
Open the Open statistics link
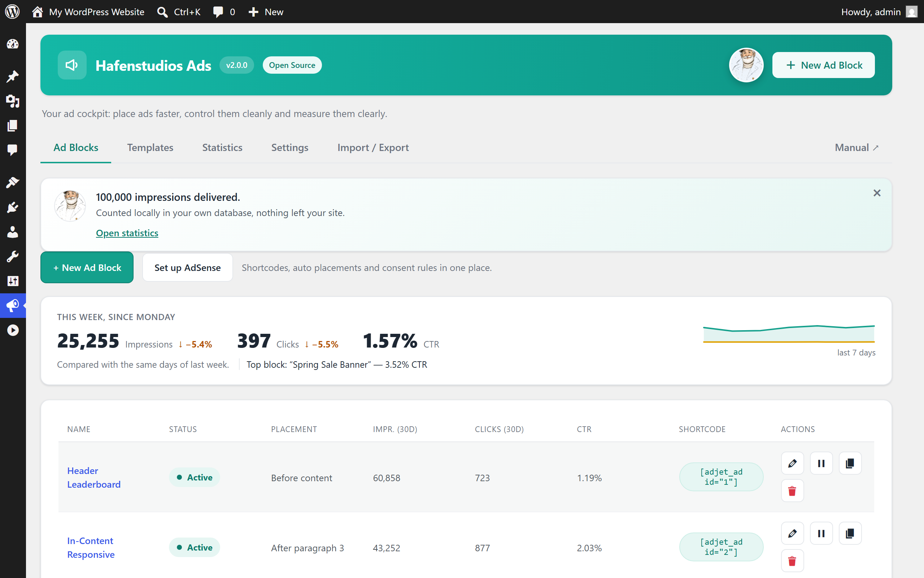[127, 233]
